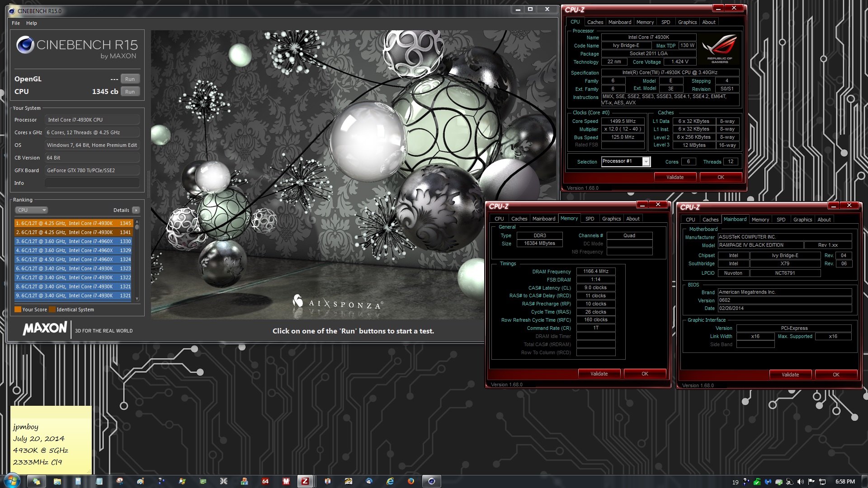The image size is (868, 488).
Task: Open the Caches tab in the Mainboard CPU-Z window
Action: pyautogui.click(x=710, y=220)
